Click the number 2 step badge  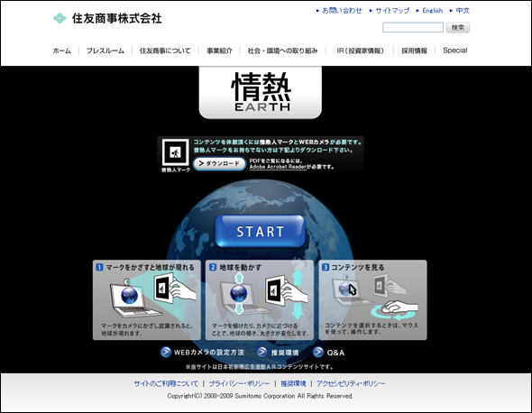coord(213,267)
